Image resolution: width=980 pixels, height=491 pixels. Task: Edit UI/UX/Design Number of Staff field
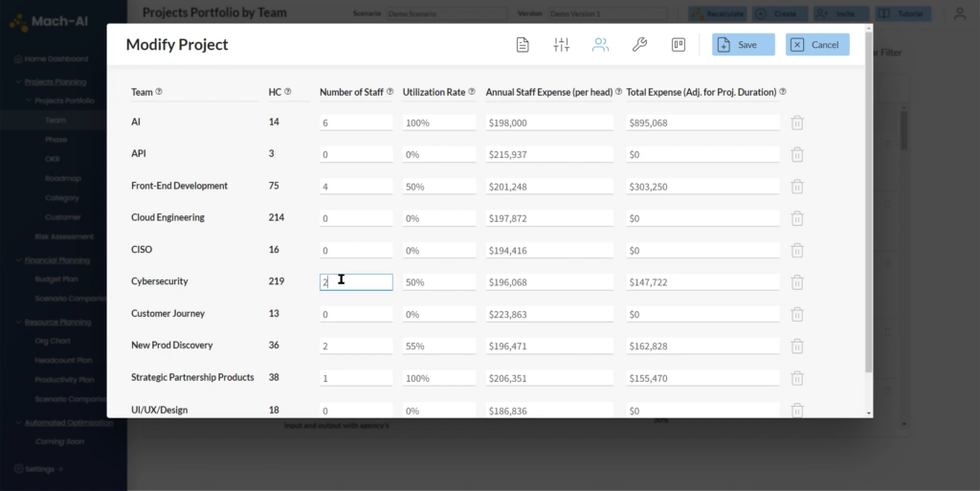click(356, 411)
